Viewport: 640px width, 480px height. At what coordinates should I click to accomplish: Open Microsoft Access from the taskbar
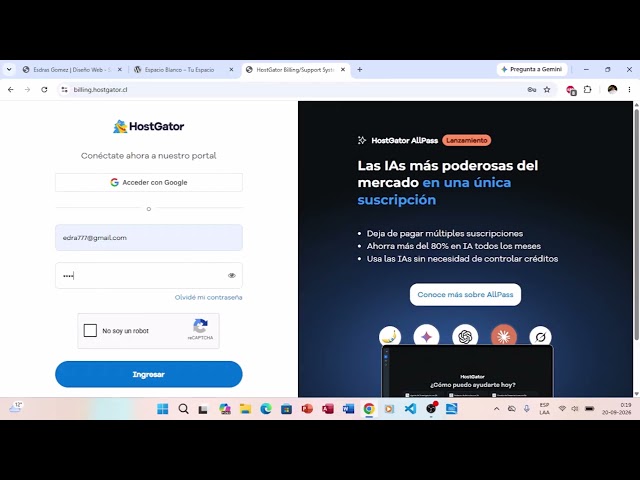(x=328, y=409)
